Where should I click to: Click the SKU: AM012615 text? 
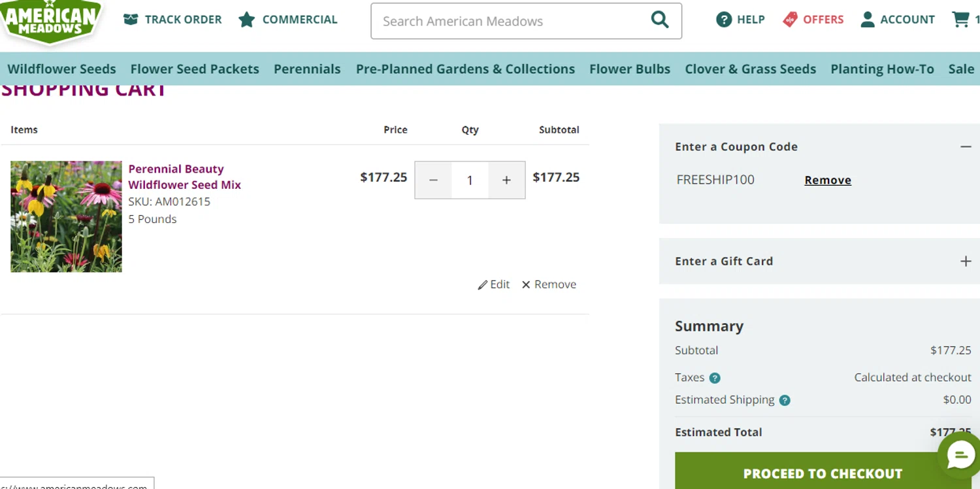[x=169, y=202]
